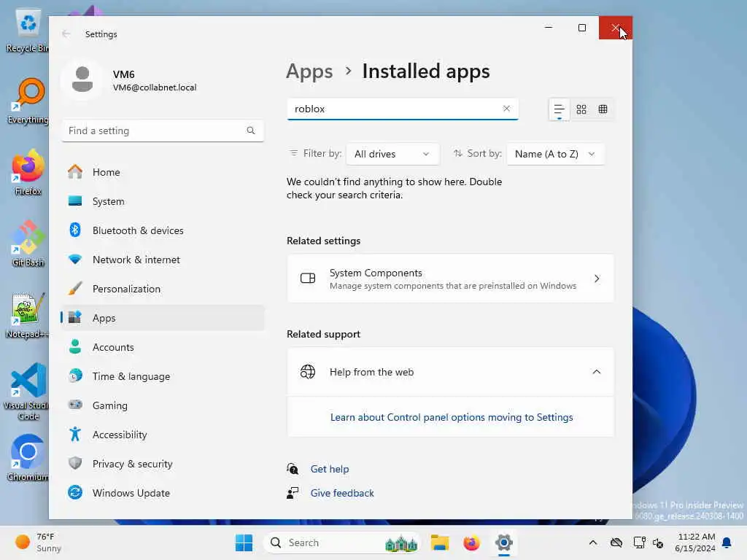
Task: Open Firefox from the taskbar
Action: (x=471, y=542)
